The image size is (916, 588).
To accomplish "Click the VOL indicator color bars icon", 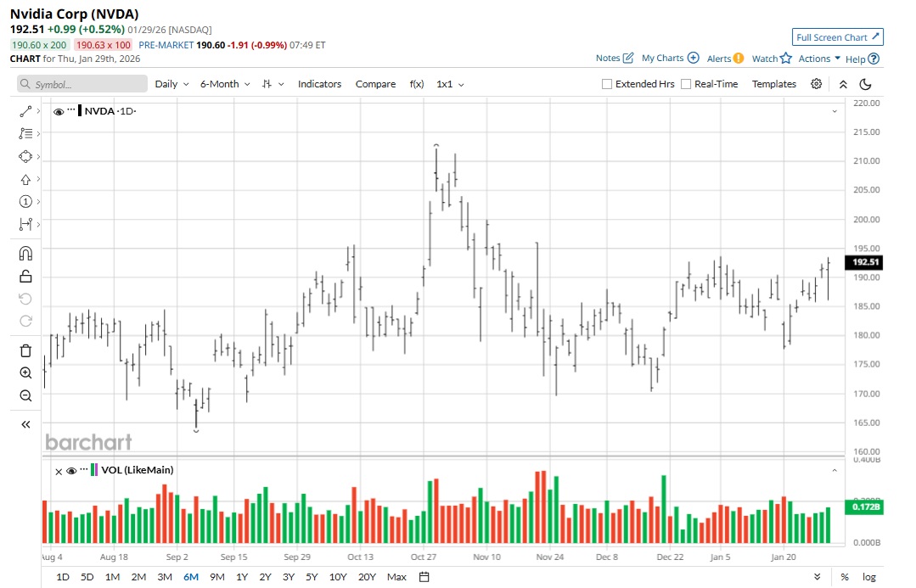I will pos(94,470).
